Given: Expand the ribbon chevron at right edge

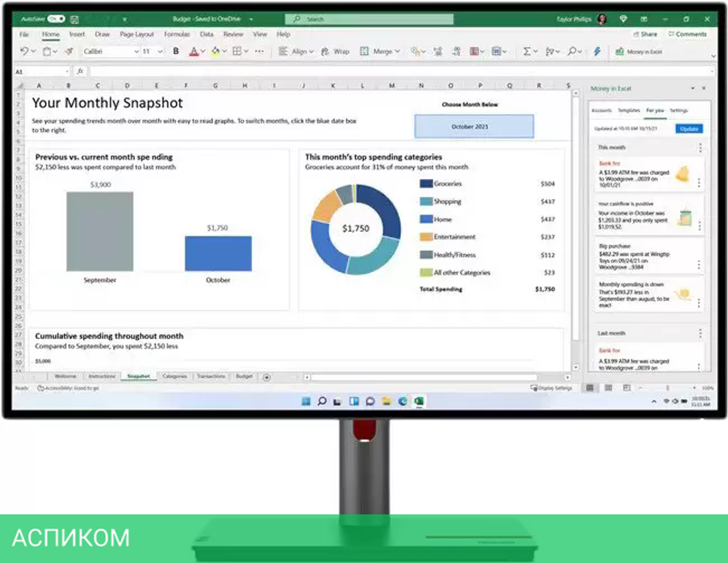Looking at the screenshot, I should [x=713, y=57].
